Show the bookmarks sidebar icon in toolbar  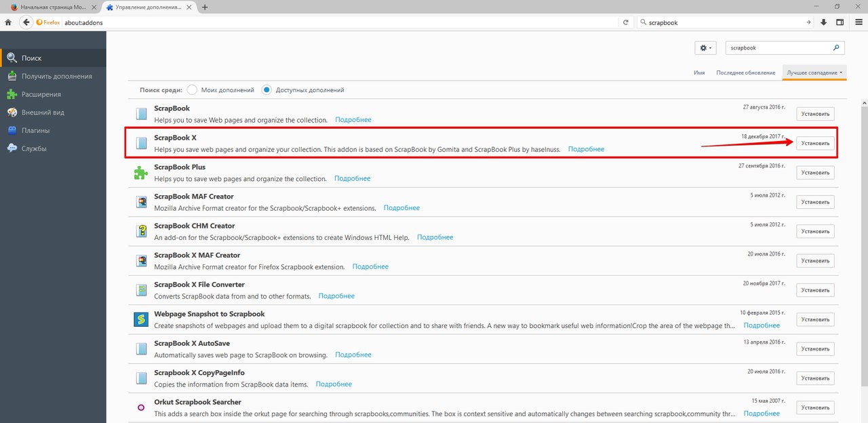coord(840,22)
